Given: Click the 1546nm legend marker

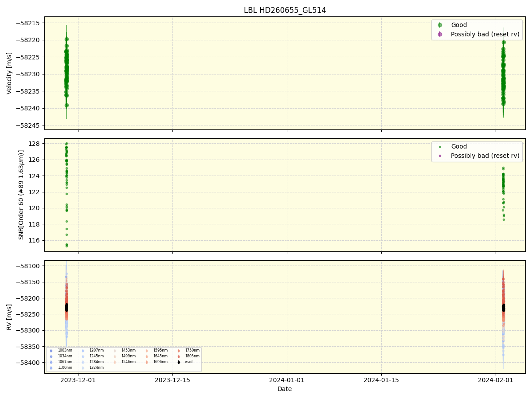Looking at the screenshot, I should (115, 362).
